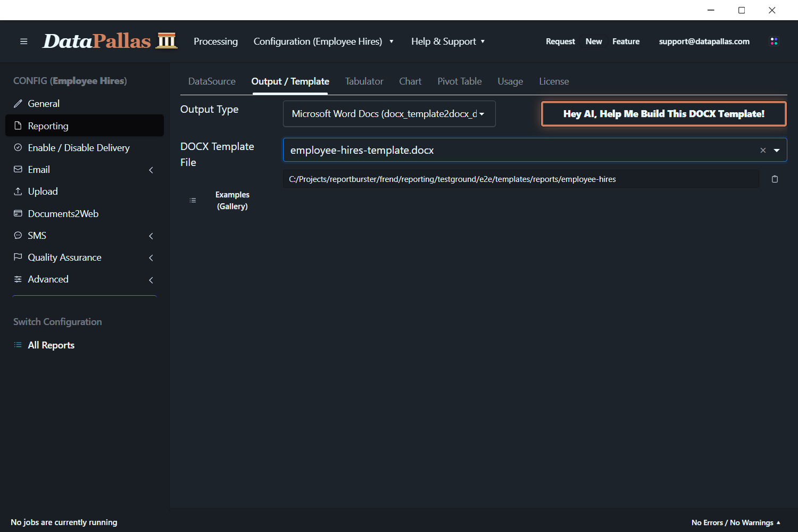Open the Output Type dropdown
The height and width of the screenshot is (532, 798).
(x=389, y=114)
